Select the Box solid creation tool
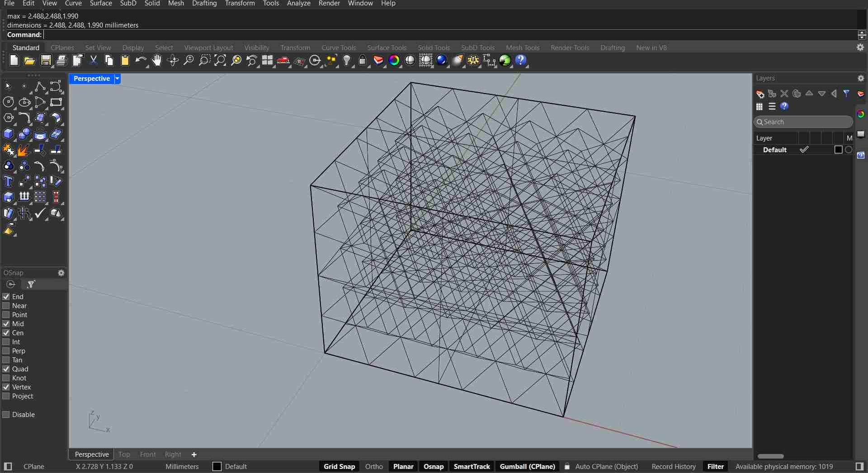The width and height of the screenshot is (868, 473). coord(8,134)
